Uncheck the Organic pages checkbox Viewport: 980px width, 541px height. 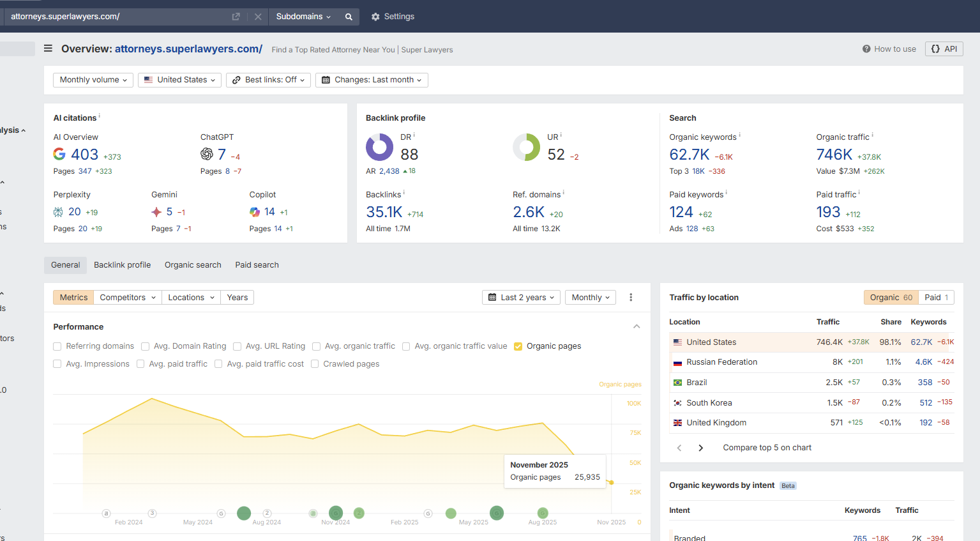(x=518, y=346)
